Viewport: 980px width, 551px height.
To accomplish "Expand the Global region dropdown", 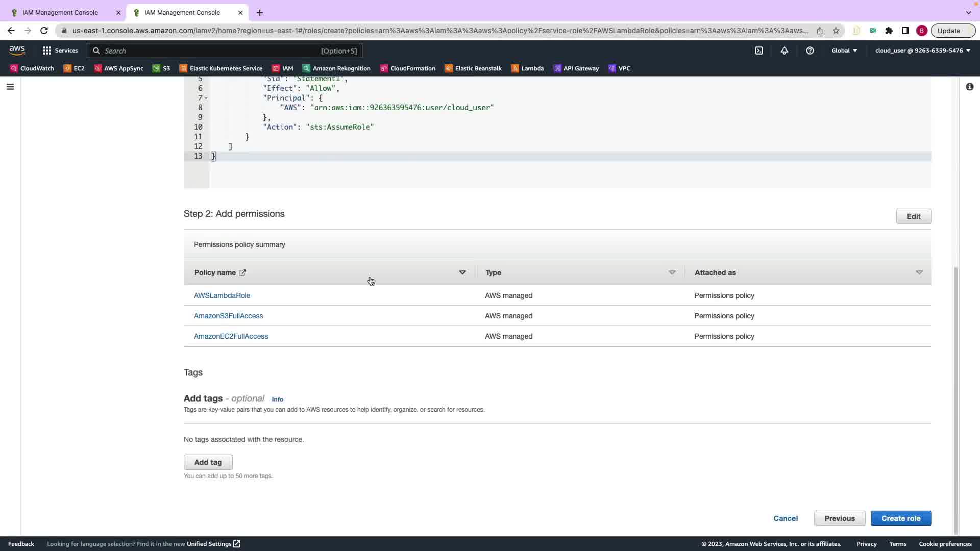I will [844, 51].
